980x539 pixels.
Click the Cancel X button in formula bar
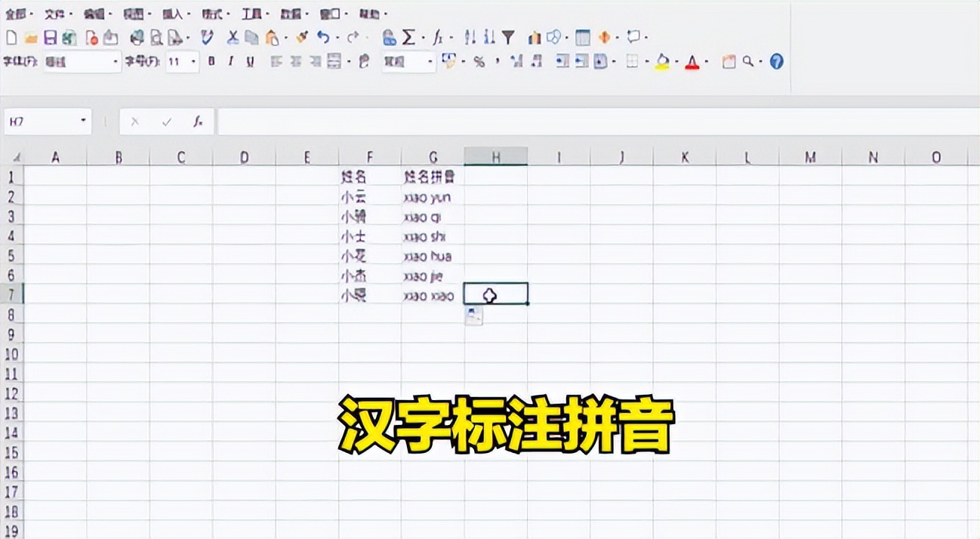(134, 122)
